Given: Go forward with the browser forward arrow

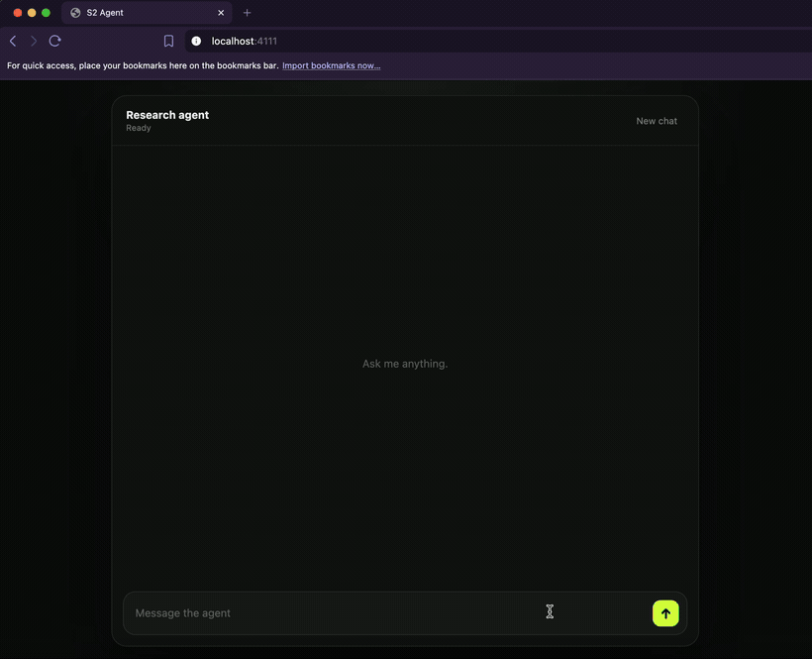Looking at the screenshot, I should (x=34, y=41).
